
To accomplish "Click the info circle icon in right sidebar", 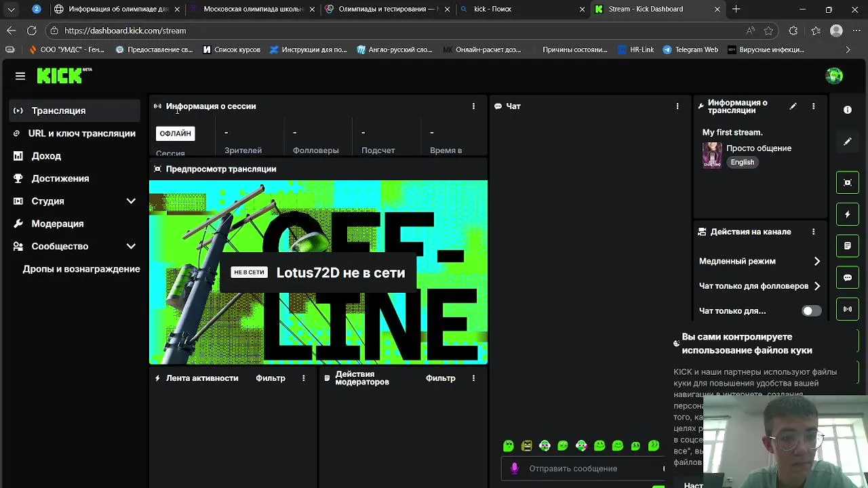I will tap(848, 110).
